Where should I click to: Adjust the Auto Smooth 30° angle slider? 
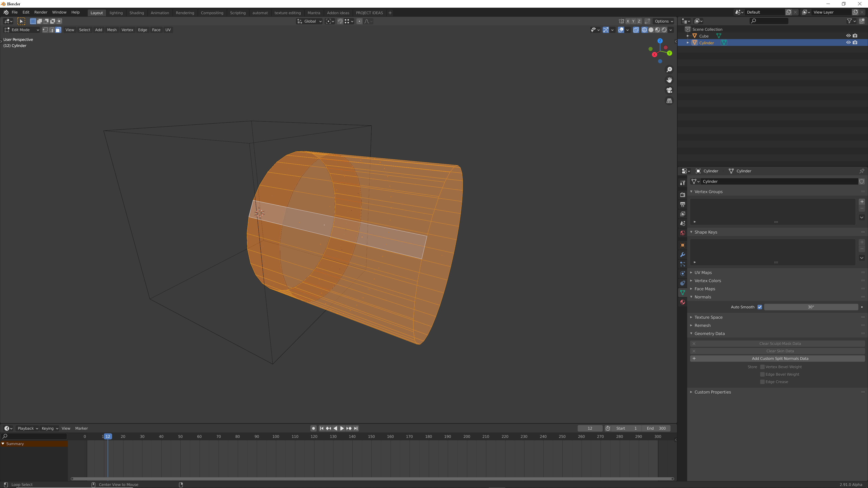coord(811,307)
